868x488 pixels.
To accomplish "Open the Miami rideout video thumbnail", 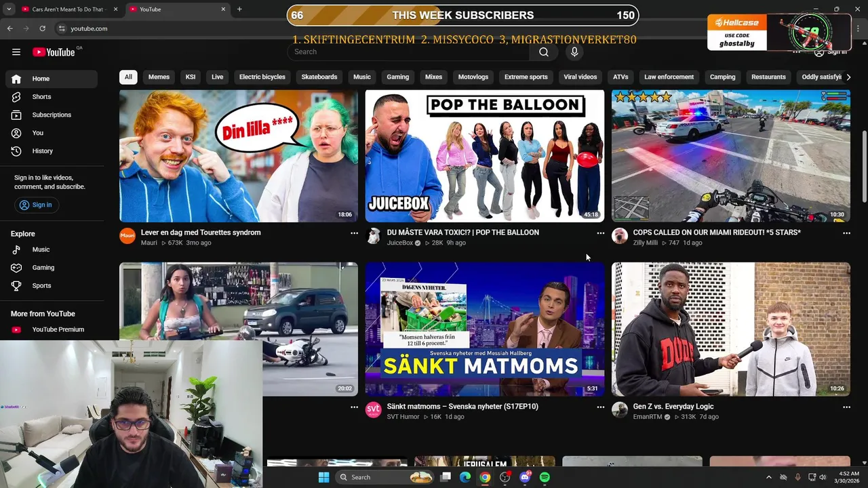I will 731,156.
